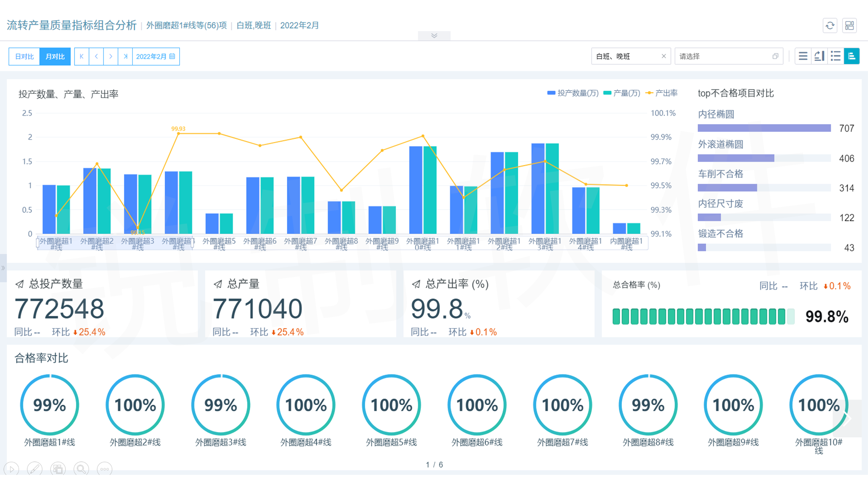Open the three-dots more options icon

click(x=105, y=469)
